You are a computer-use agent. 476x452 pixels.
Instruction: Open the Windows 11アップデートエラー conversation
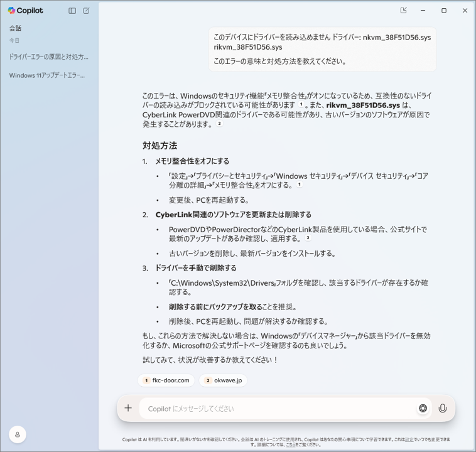point(47,75)
